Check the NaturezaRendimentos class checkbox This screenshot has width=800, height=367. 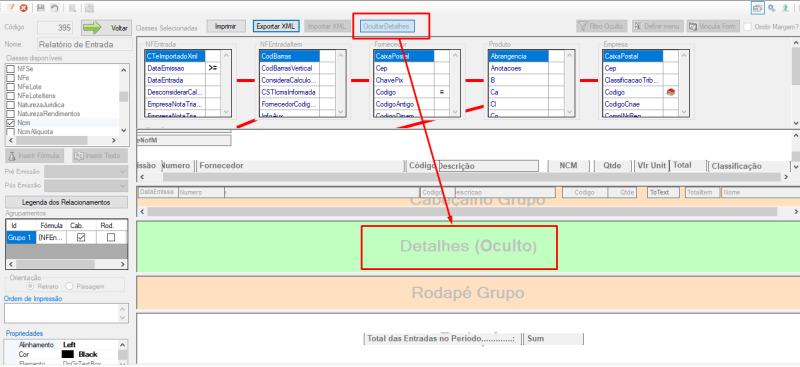tap(10, 113)
